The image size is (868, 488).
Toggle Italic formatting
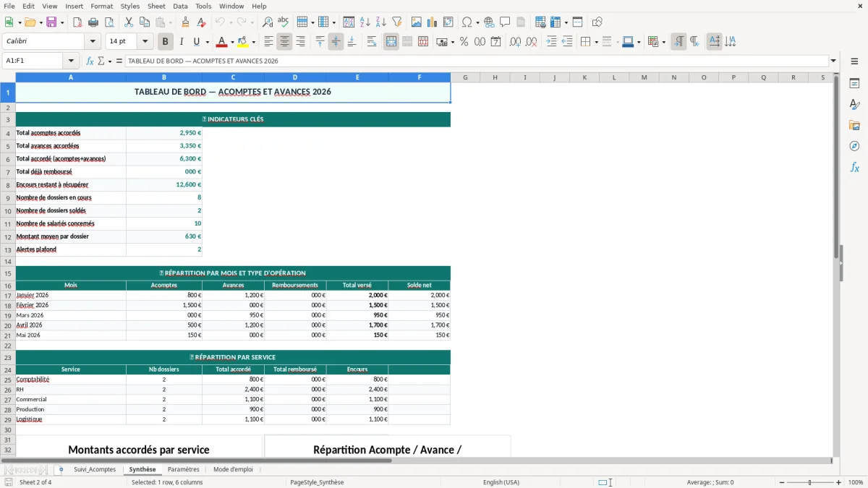(x=181, y=42)
